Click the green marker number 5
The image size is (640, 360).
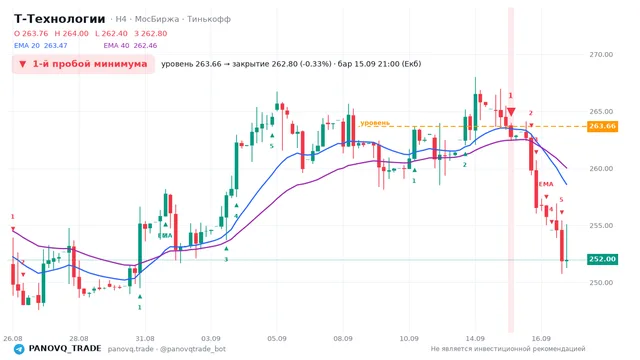[272, 146]
